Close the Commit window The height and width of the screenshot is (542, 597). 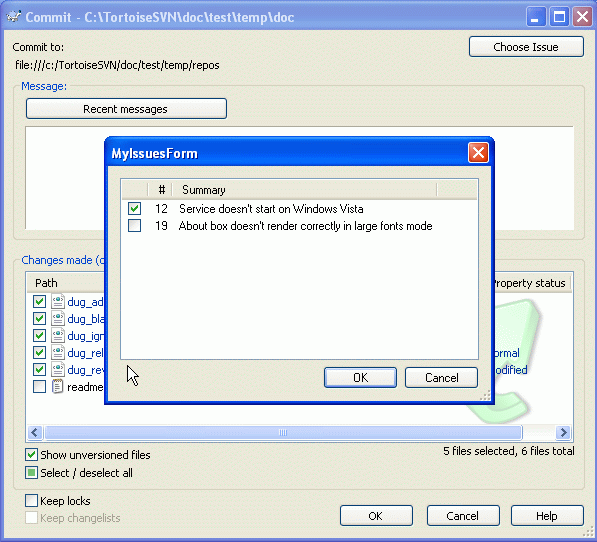click(582, 17)
